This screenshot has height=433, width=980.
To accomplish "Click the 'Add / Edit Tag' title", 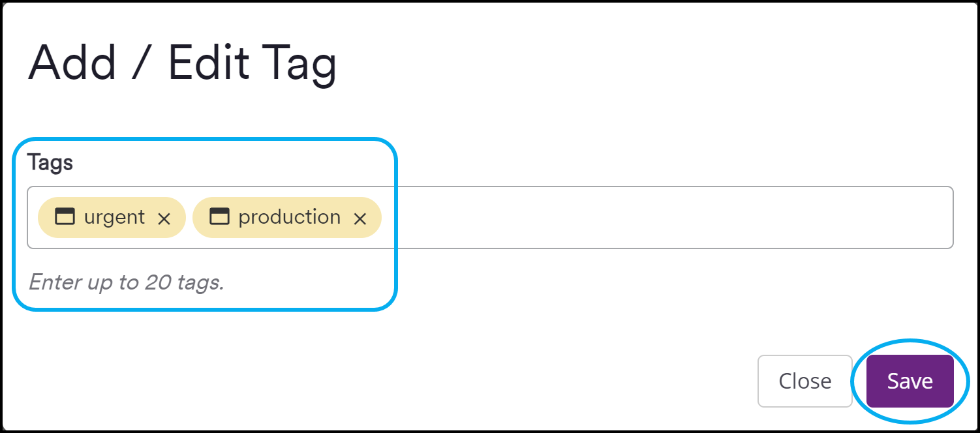I will (183, 62).
